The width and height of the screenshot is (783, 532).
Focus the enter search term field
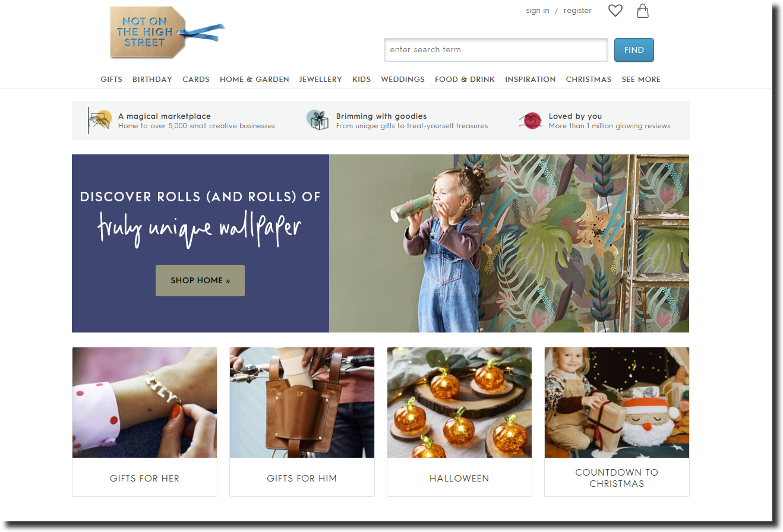pos(496,50)
